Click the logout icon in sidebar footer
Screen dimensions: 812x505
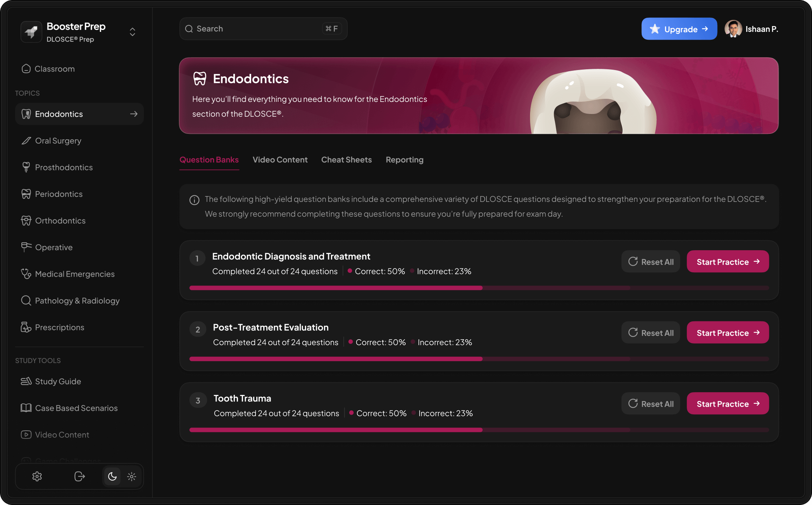(x=79, y=477)
